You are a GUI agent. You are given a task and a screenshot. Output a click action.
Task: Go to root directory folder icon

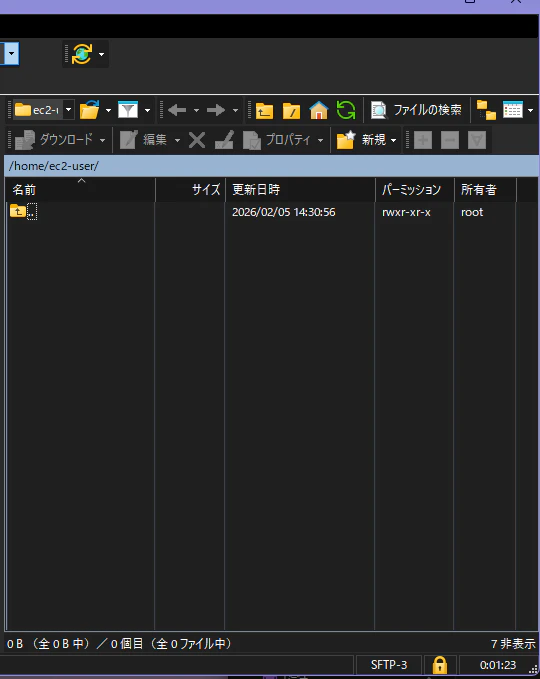pos(291,110)
